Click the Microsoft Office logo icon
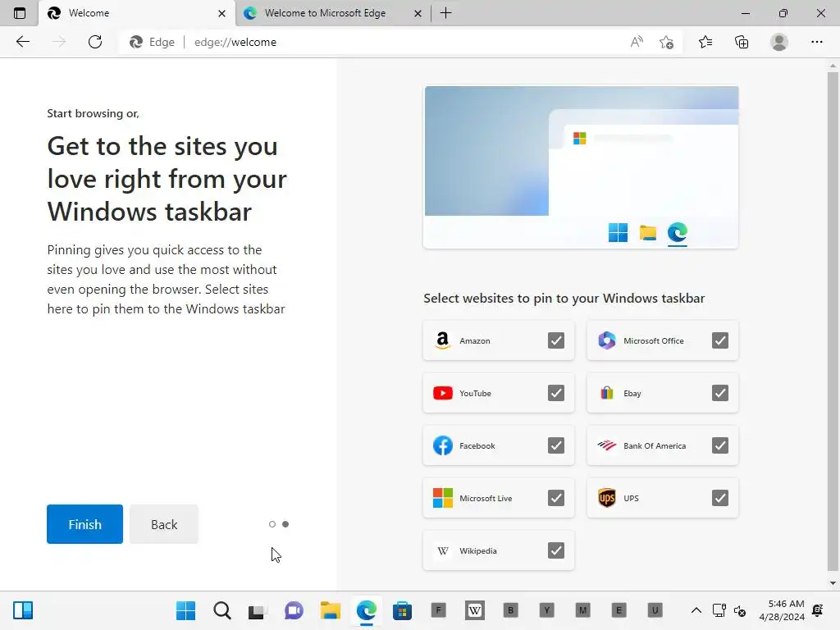Viewport: 840px width, 630px height. (x=606, y=340)
